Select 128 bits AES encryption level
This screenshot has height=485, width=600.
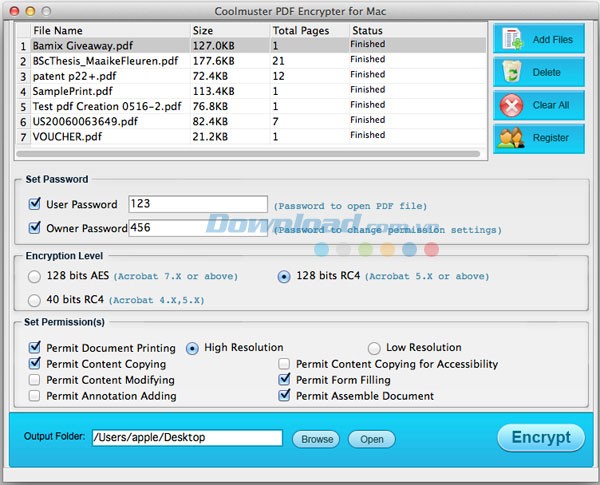[36, 276]
